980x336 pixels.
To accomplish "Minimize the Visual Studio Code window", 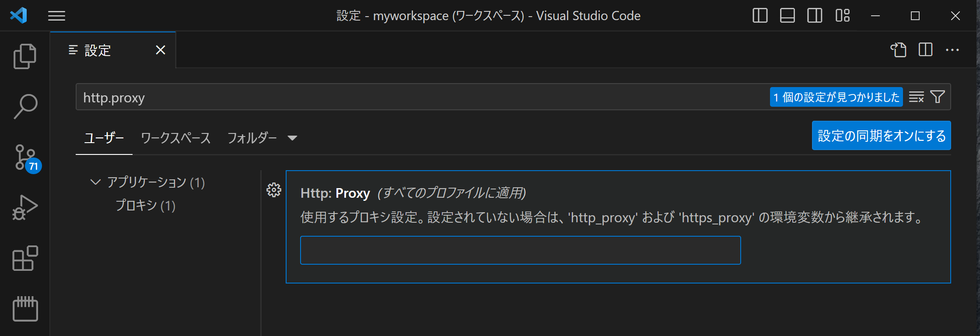I will [875, 16].
